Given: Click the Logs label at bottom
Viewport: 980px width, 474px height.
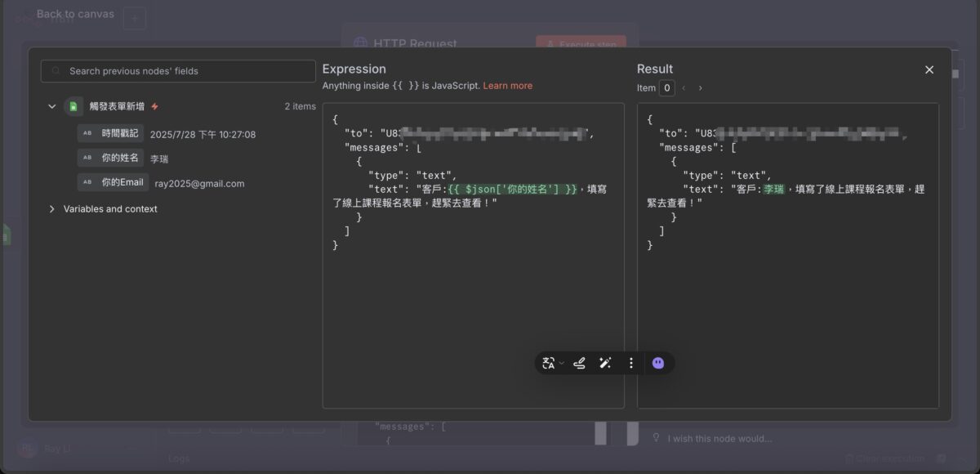Looking at the screenshot, I should pyautogui.click(x=179, y=459).
